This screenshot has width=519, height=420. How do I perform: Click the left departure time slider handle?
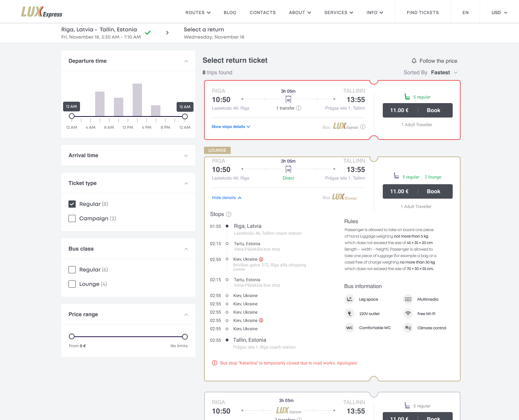point(72,116)
